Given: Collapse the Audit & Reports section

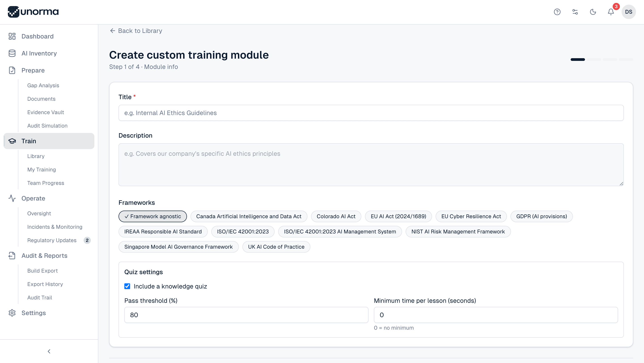Looking at the screenshot, I should (x=49, y=256).
